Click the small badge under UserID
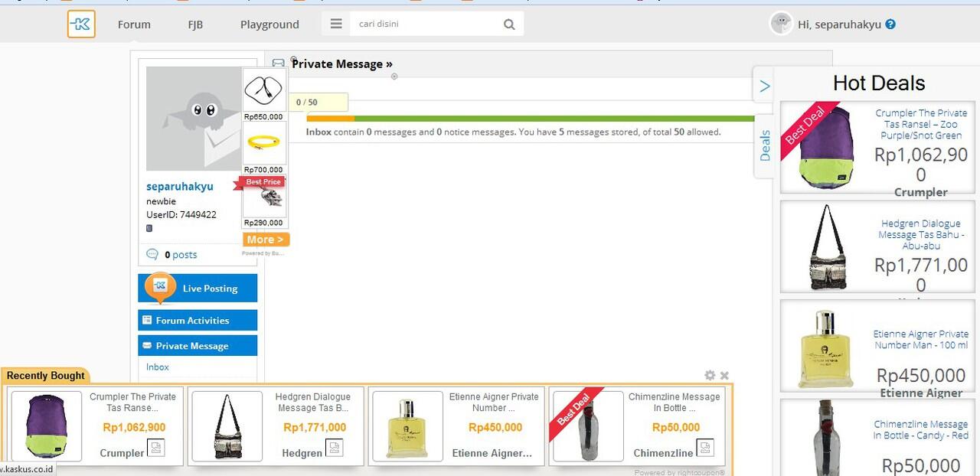Viewport: 980px width, 476px height. click(149, 228)
